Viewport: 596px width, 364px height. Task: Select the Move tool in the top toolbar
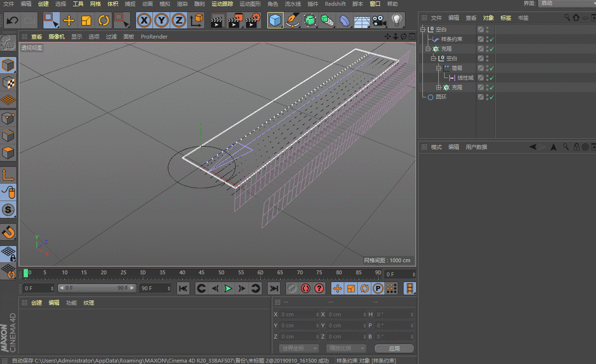[69, 20]
